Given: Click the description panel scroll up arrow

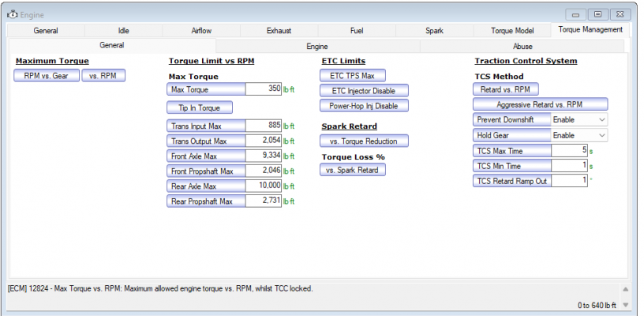Looking at the screenshot, I should (625, 289).
